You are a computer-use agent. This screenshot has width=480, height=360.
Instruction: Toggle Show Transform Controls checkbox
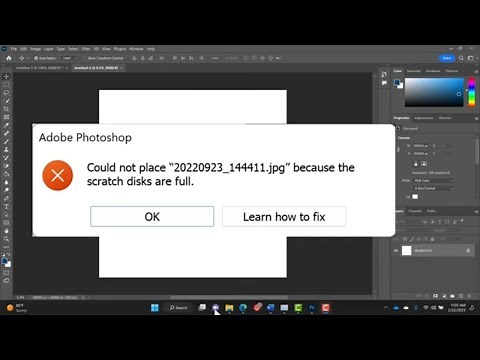pyautogui.click(x=85, y=58)
